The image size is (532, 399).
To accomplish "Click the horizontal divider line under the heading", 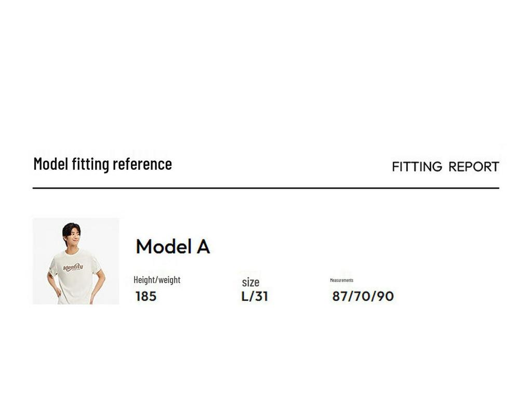I will (x=265, y=188).
